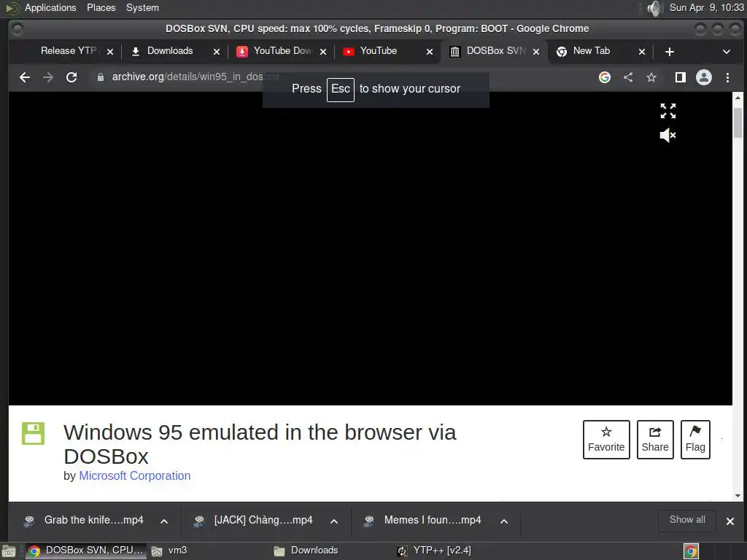Open the side panel icon in toolbar

(x=681, y=77)
